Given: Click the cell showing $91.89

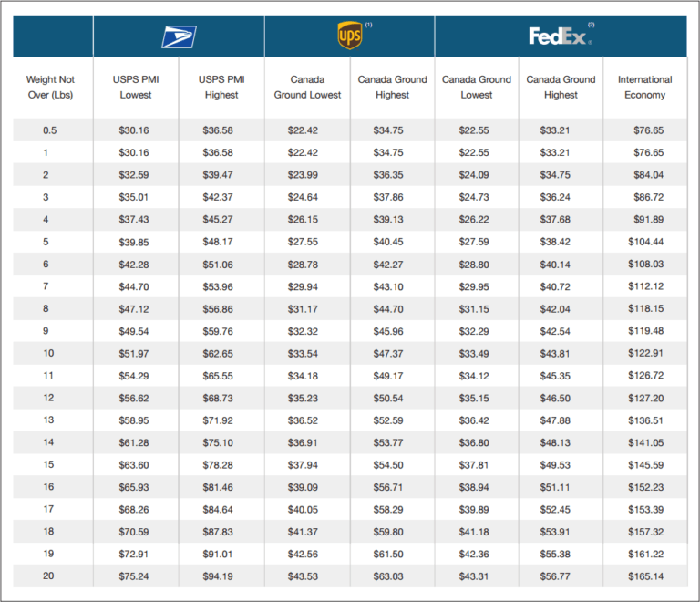Looking at the screenshot, I should [x=648, y=219].
